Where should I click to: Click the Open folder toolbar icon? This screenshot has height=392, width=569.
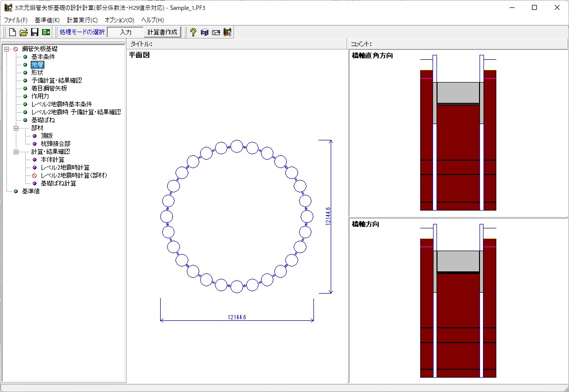[x=24, y=32]
